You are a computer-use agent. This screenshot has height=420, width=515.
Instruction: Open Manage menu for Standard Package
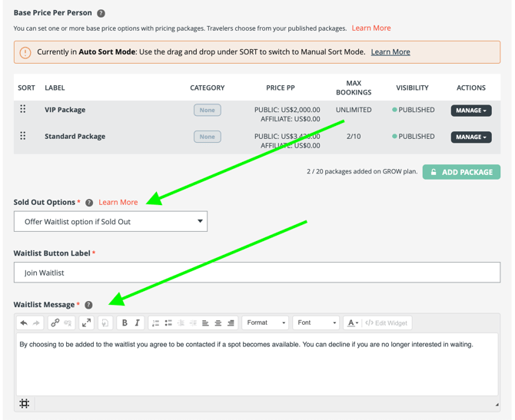470,137
